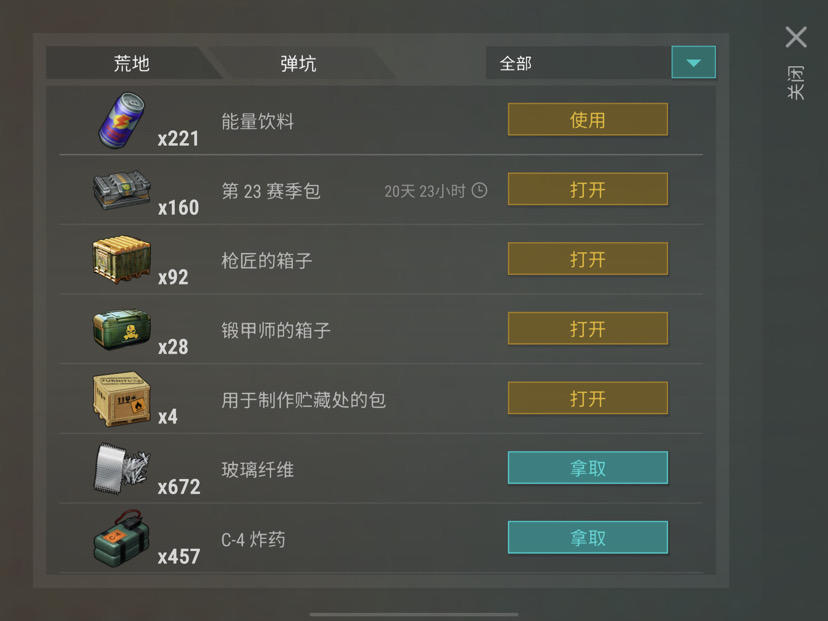Tap the gunsmith's wooden crate icon

(x=122, y=259)
